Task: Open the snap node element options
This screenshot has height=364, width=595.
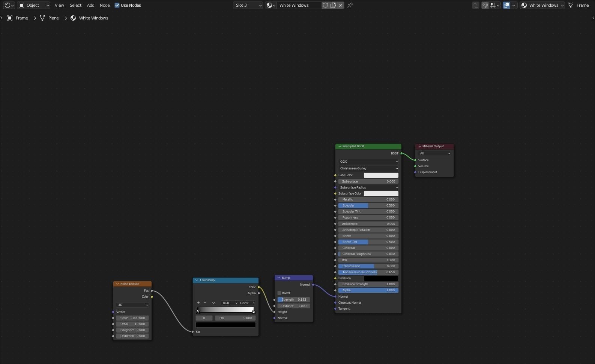Action: click(495, 5)
